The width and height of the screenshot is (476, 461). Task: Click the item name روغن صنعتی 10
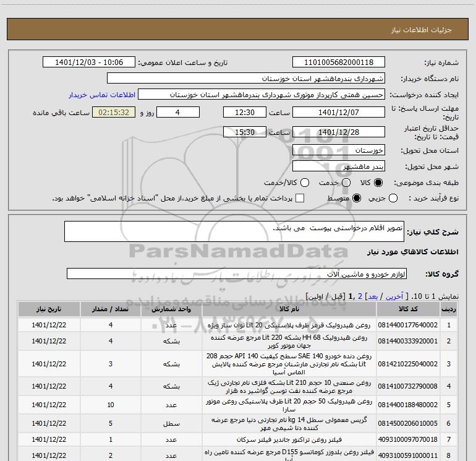coord(289,387)
